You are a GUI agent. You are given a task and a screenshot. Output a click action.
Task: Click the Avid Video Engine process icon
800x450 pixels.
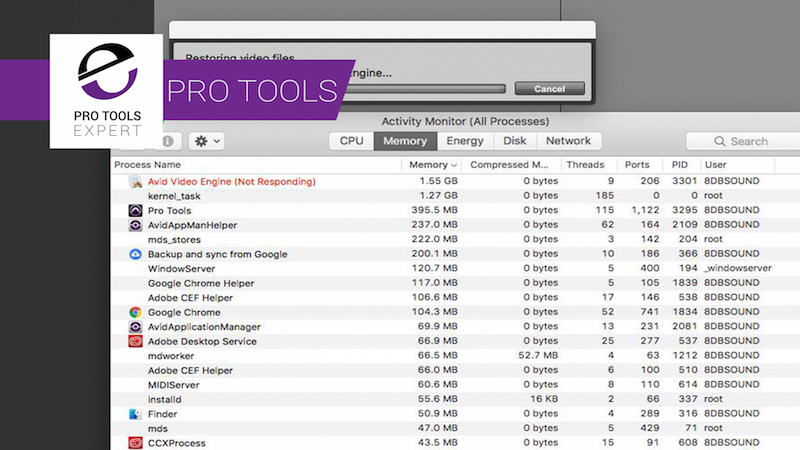tap(135, 181)
